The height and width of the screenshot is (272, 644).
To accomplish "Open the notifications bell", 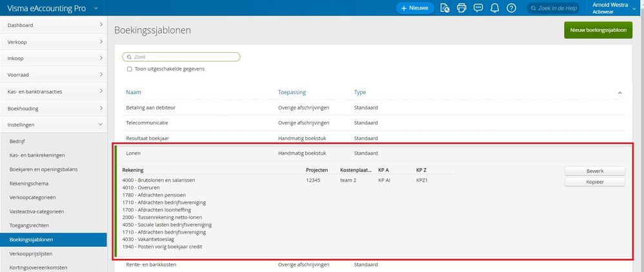I will 495,8.
